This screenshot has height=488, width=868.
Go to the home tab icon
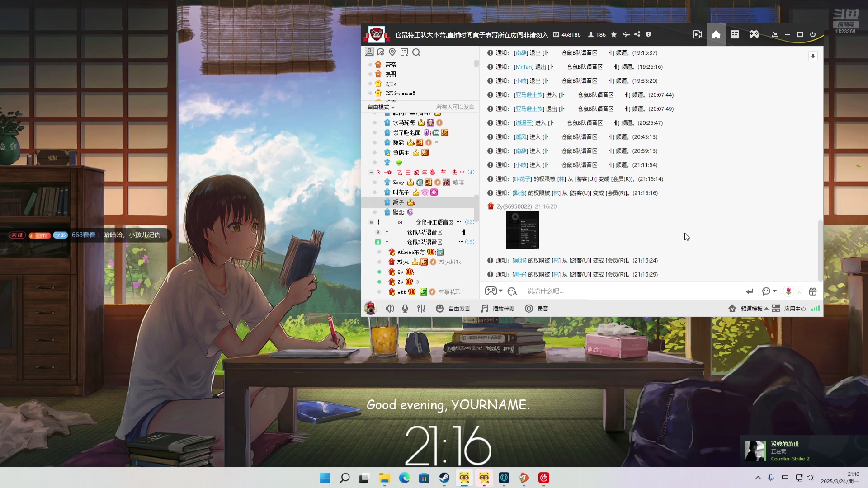(716, 34)
